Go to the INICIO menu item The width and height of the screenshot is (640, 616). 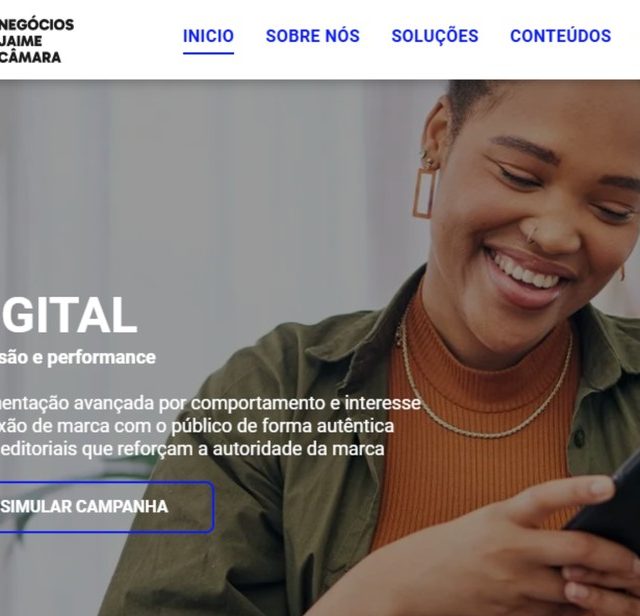coord(208,36)
